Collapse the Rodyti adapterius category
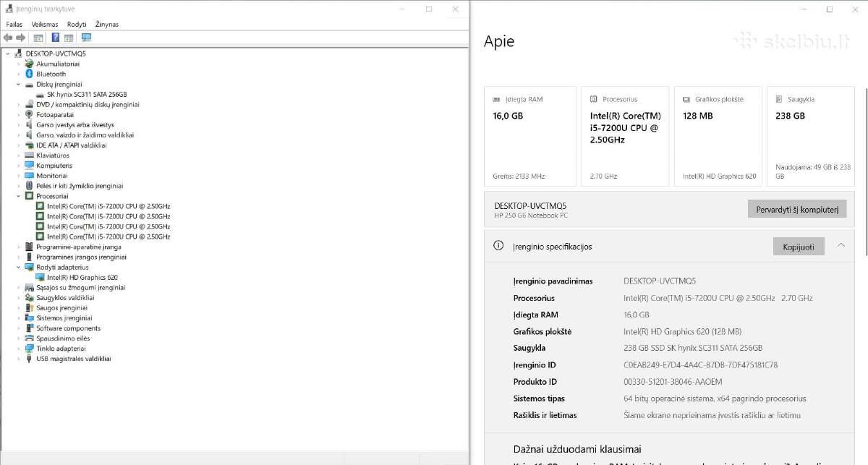The image size is (868, 465). (x=19, y=267)
